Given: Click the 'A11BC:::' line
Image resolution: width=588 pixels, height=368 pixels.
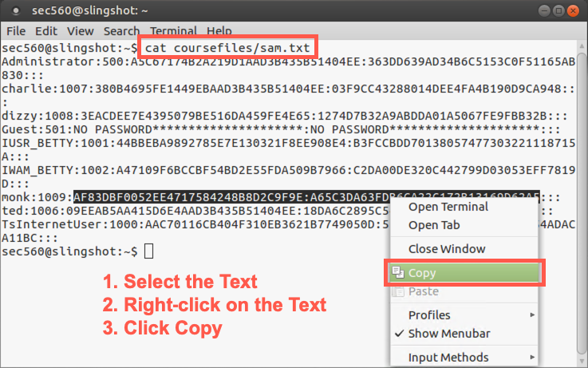Looking at the screenshot, I should 30,238.
